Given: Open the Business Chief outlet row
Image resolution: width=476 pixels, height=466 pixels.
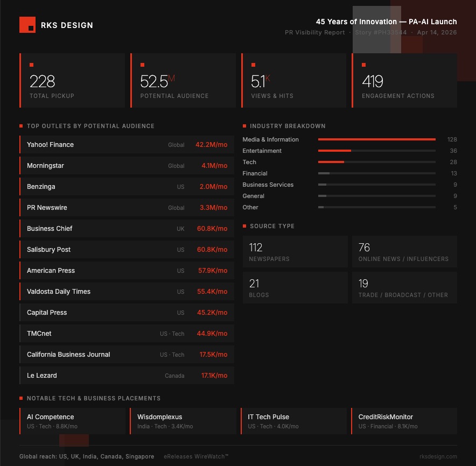Looking at the screenshot, I should click(127, 229).
